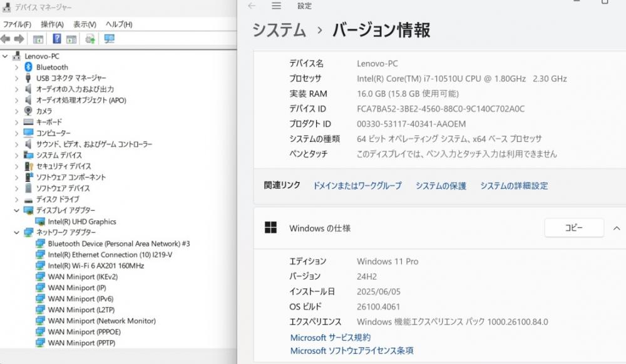Select WAN Miniport (PPPOE) entry

(85, 331)
